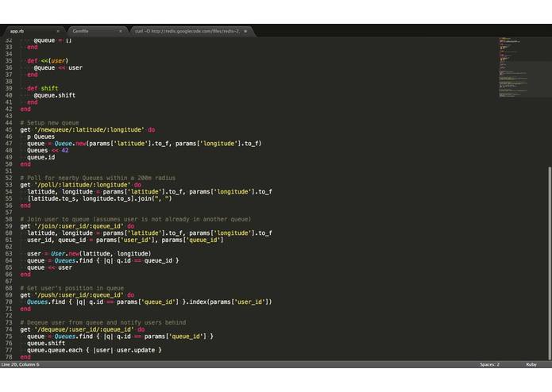Click 'Queues << 42' line
This screenshot has width=552, height=392.
(x=48, y=151)
